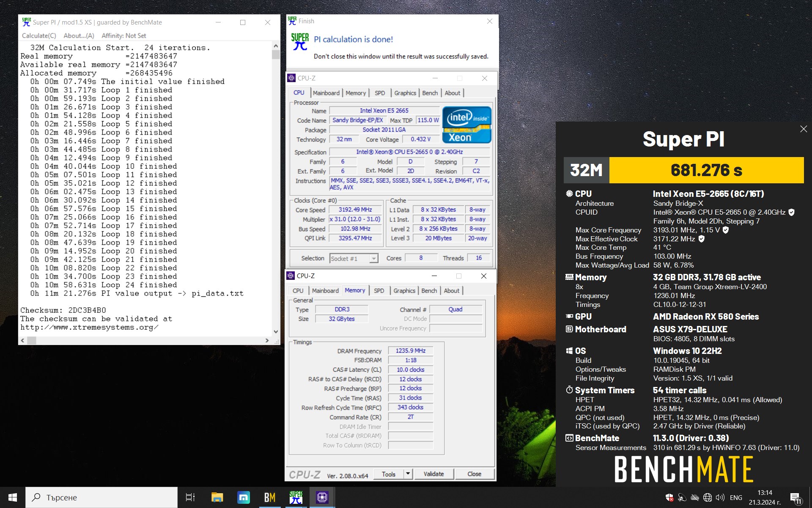Image resolution: width=812 pixels, height=508 pixels.
Task: Open the taskbar clock and date
Action: 765,497
